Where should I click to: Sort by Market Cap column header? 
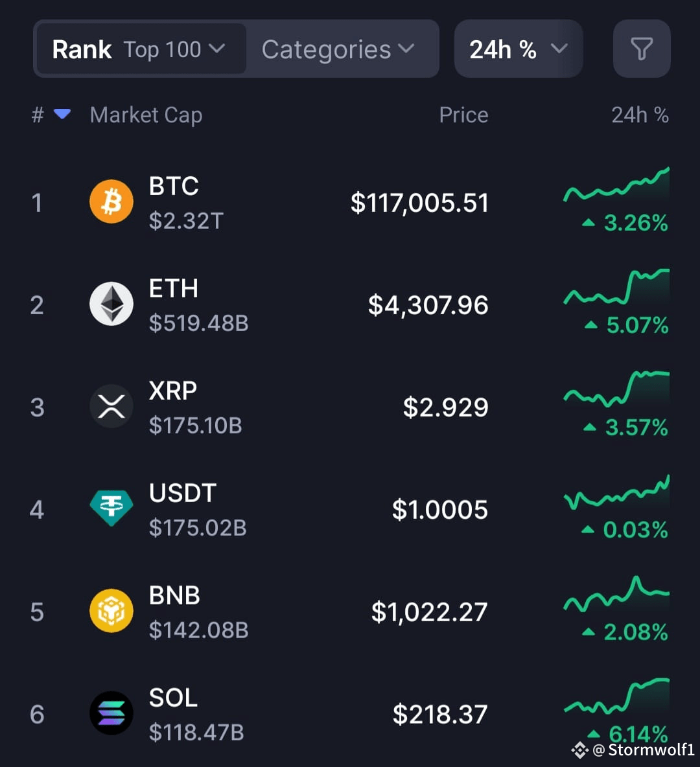coord(146,115)
